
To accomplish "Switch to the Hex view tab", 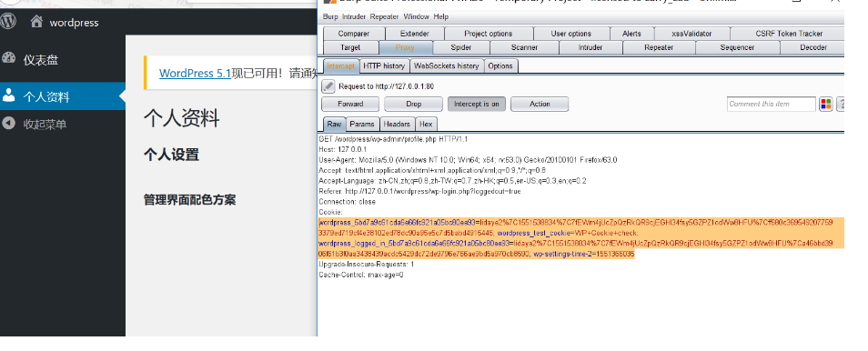I will [426, 124].
